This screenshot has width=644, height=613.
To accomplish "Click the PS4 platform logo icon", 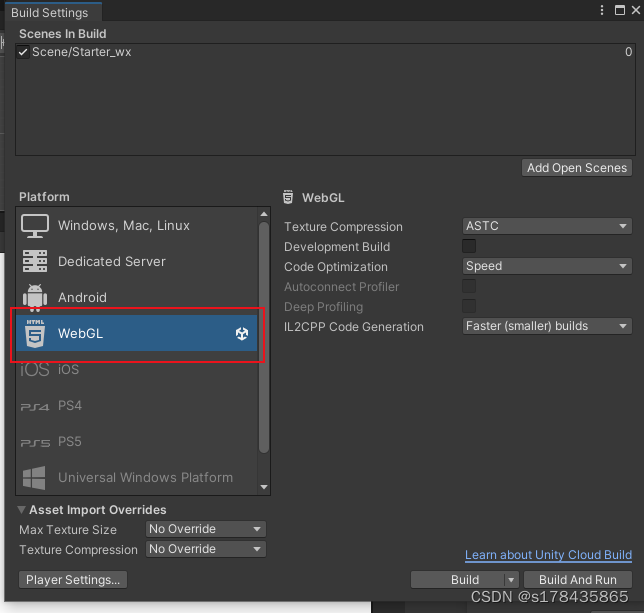I will coord(35,406).
